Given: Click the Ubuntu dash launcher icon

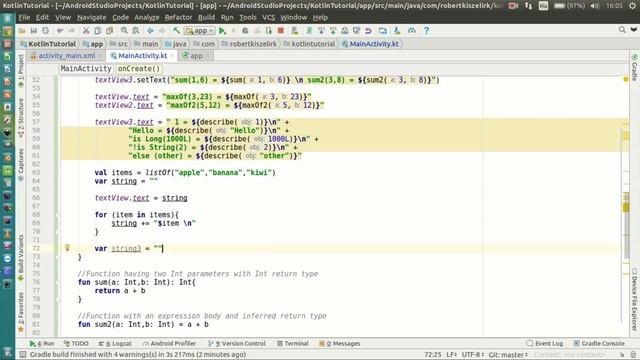Looking at the screenshot, I should tap(7, 18).
